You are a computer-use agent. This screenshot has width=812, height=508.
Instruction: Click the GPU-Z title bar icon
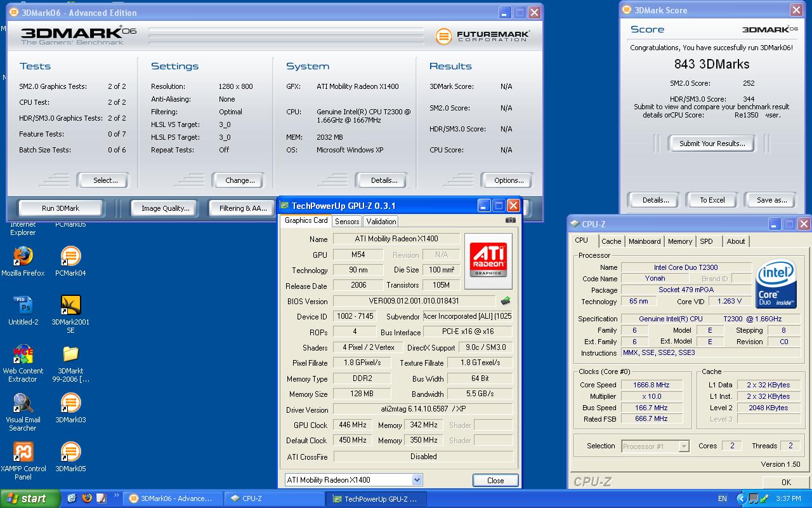click(285, 206)
